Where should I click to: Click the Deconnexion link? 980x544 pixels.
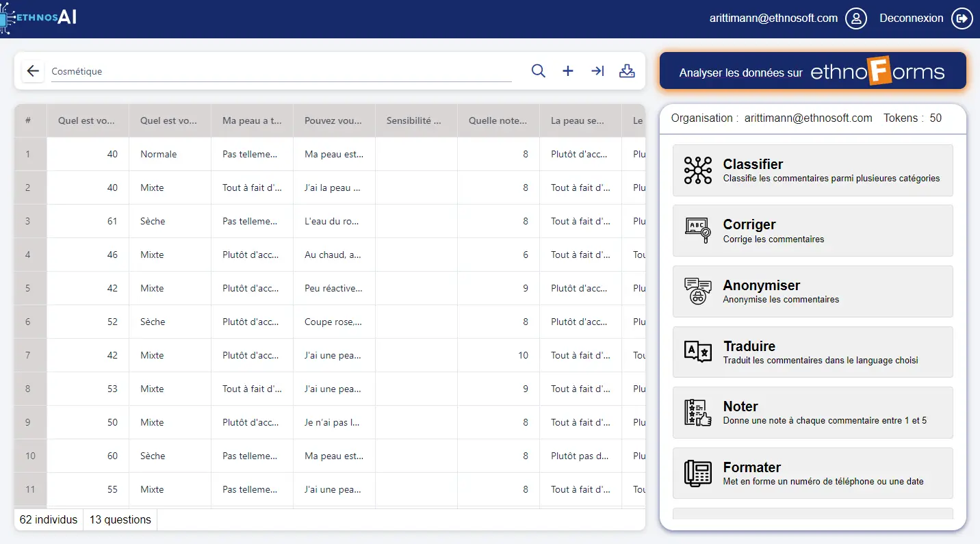pos(911,18)
